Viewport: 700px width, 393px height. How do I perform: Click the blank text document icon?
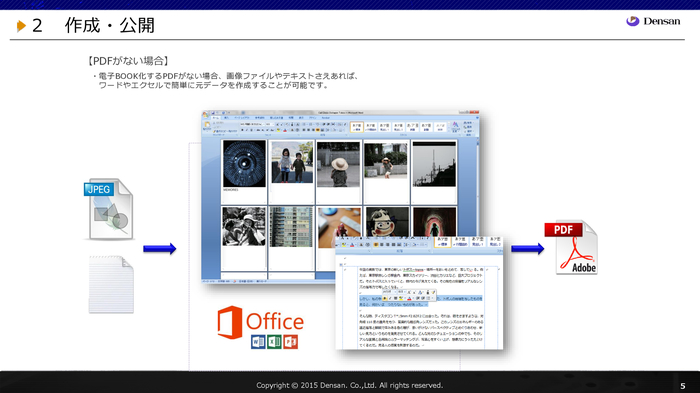point(111,284)
